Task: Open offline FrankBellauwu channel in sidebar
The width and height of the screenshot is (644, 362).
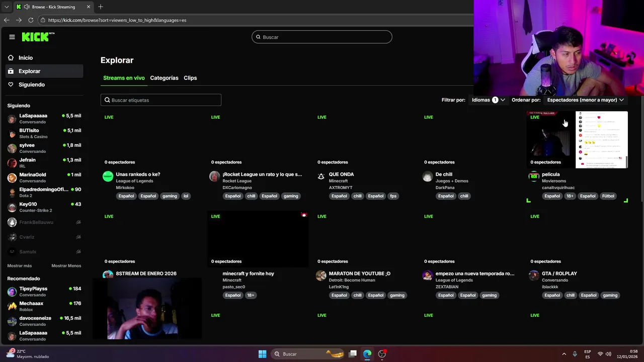Action: click(44, 222)
